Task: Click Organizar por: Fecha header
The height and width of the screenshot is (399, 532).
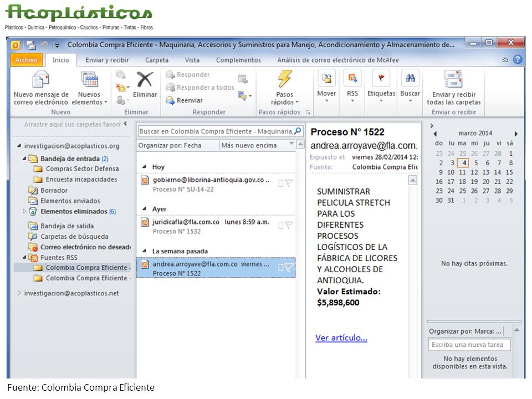Action: pyautogui.click(x=170, y=145)
